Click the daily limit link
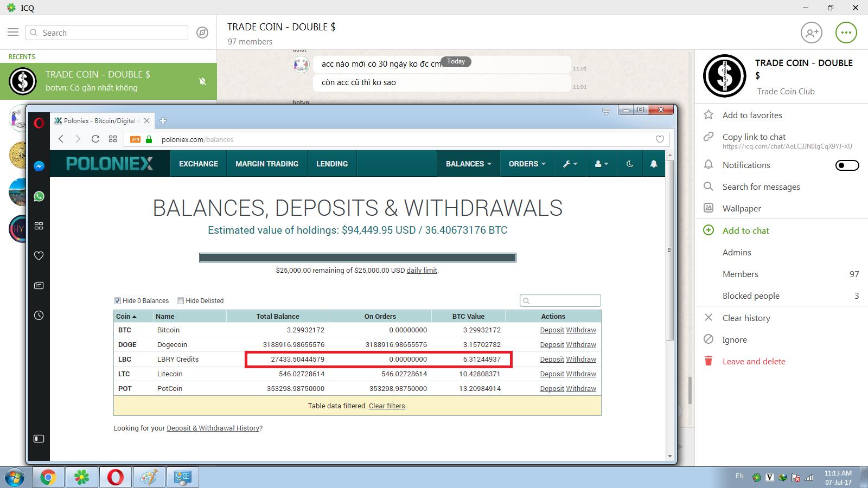The image size is (868, 488). (x=422, y=271)
